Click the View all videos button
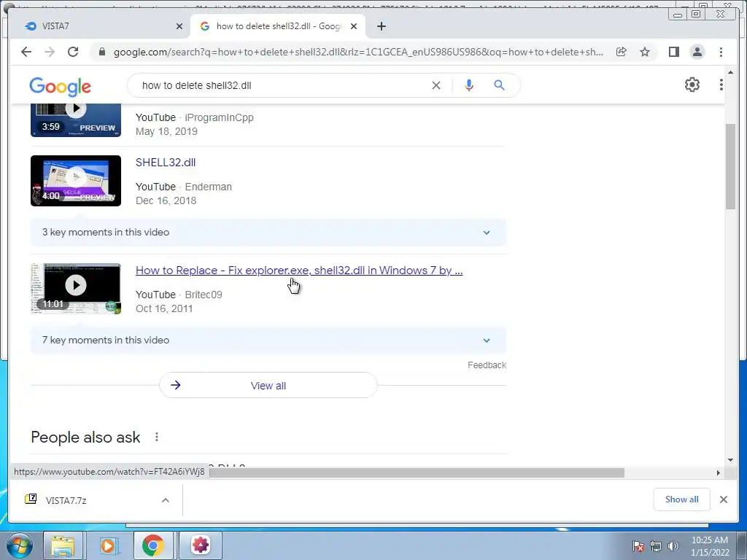This screenshot has width=747, height=560. 268,385
